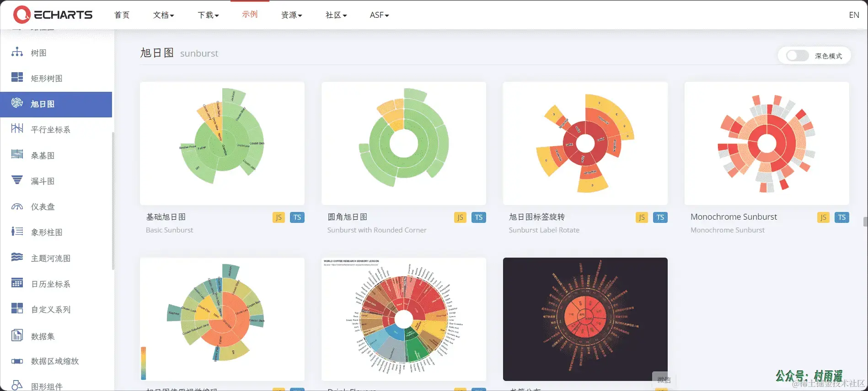Click the ECharts logo
868x391 pixels.
point(53,15)
